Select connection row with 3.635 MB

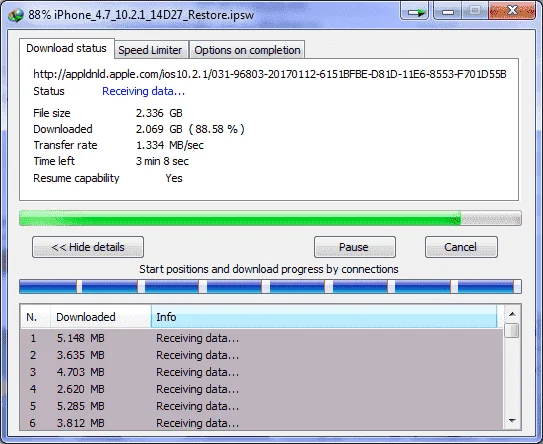coord(261,355)
